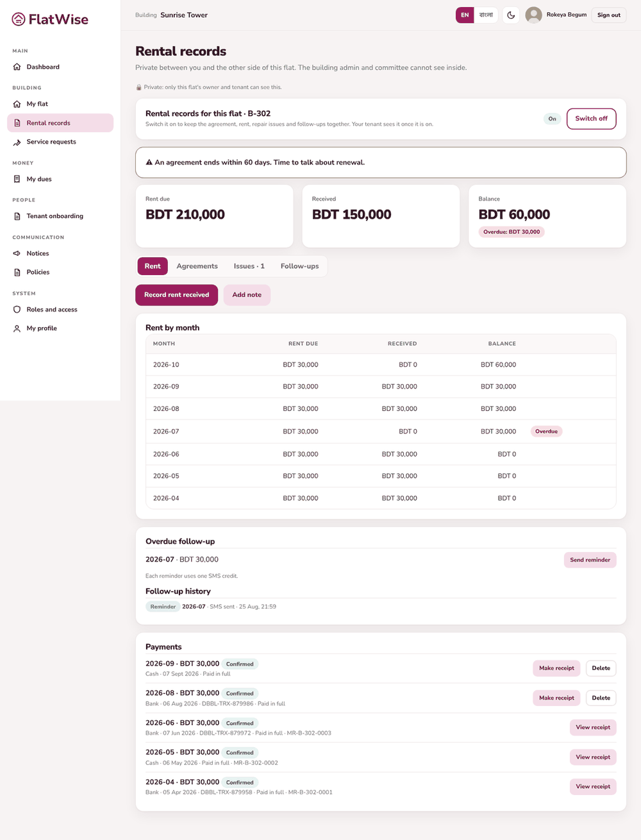The image size is (641, 840).
Task: Click Rokeya Begum's avatar picture
Action: coord(533,15)
